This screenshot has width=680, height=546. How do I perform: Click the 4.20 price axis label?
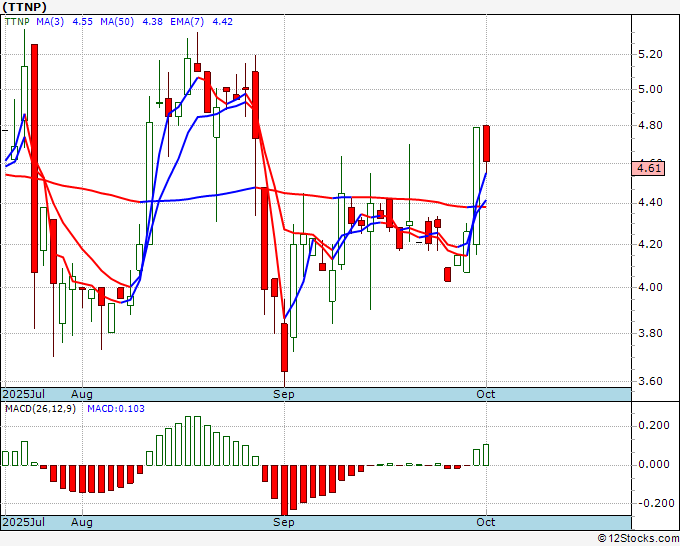(651, 245)
